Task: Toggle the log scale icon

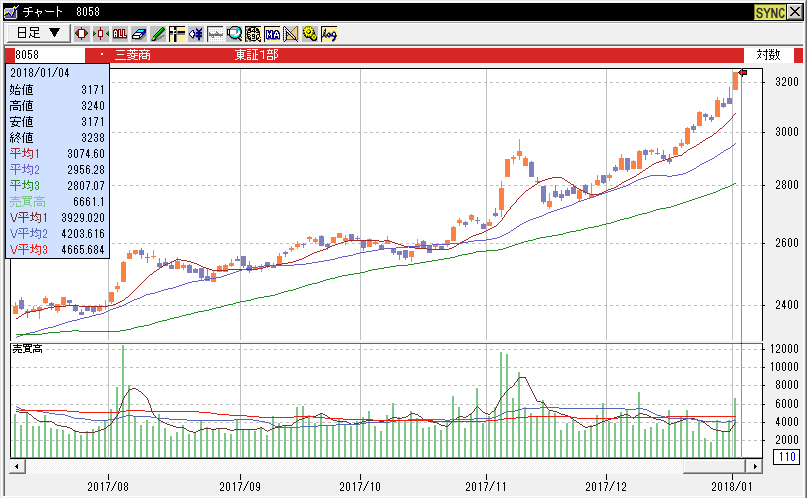Action: tap(329, 33)
